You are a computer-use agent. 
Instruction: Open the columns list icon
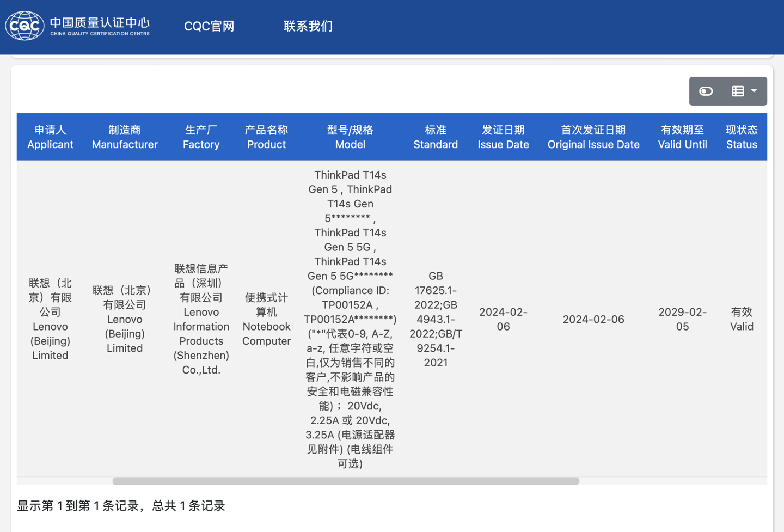pos(738,91)
